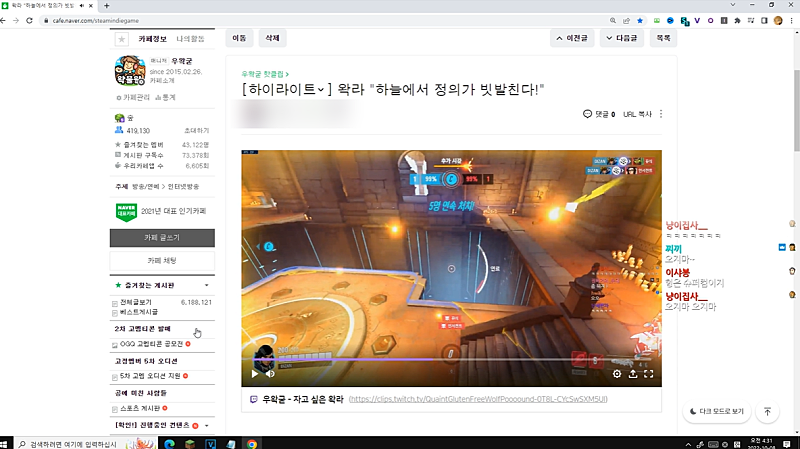Enter video fullscreen mode

coord(648,374)
